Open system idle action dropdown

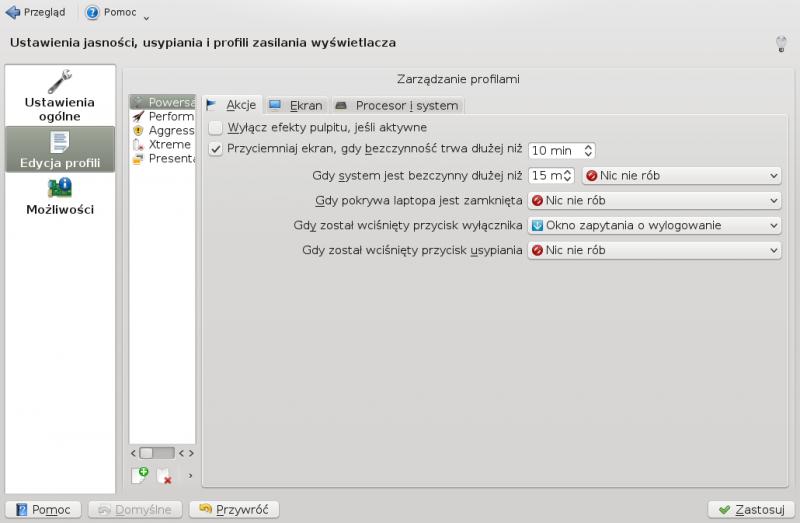coord(680,175)
